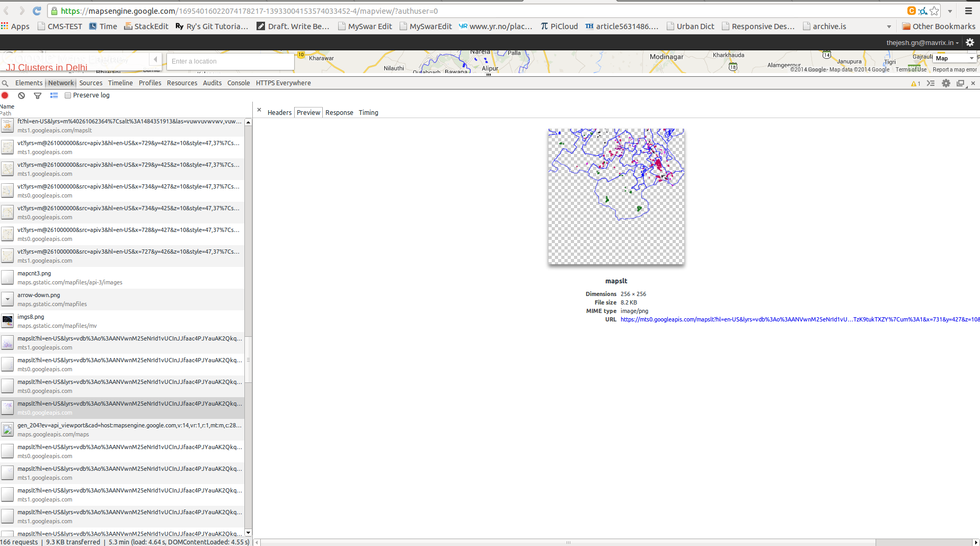Open the mapslt image URL link
Viewport: 980px width, 546px height.
click(x=800, y=319)
